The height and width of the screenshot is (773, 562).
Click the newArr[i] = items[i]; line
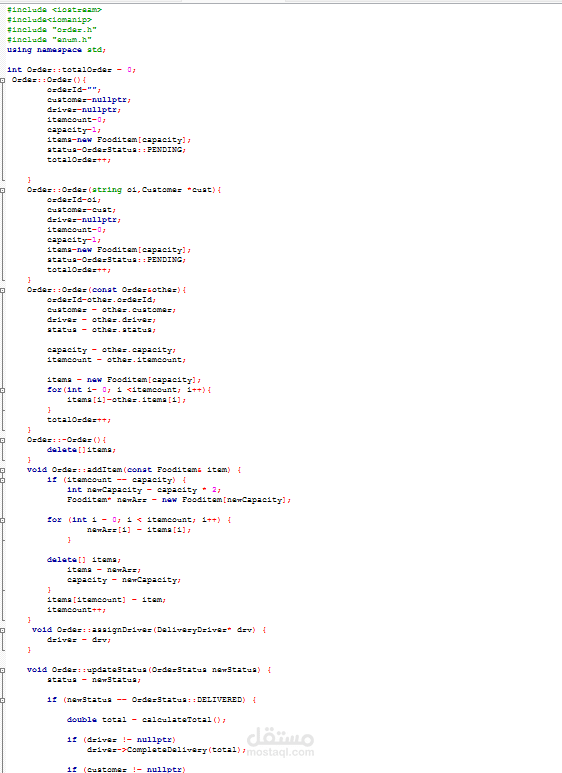(139, 530)
